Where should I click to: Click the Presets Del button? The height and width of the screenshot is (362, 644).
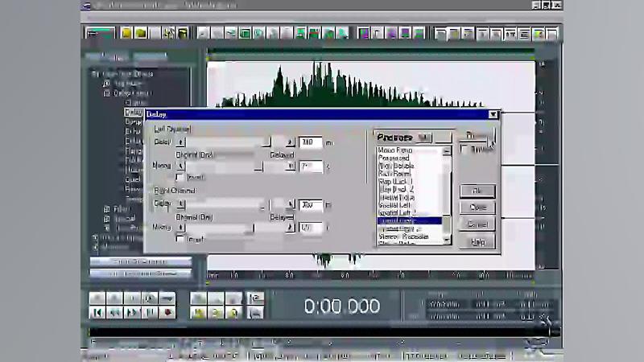pos(443,138)
